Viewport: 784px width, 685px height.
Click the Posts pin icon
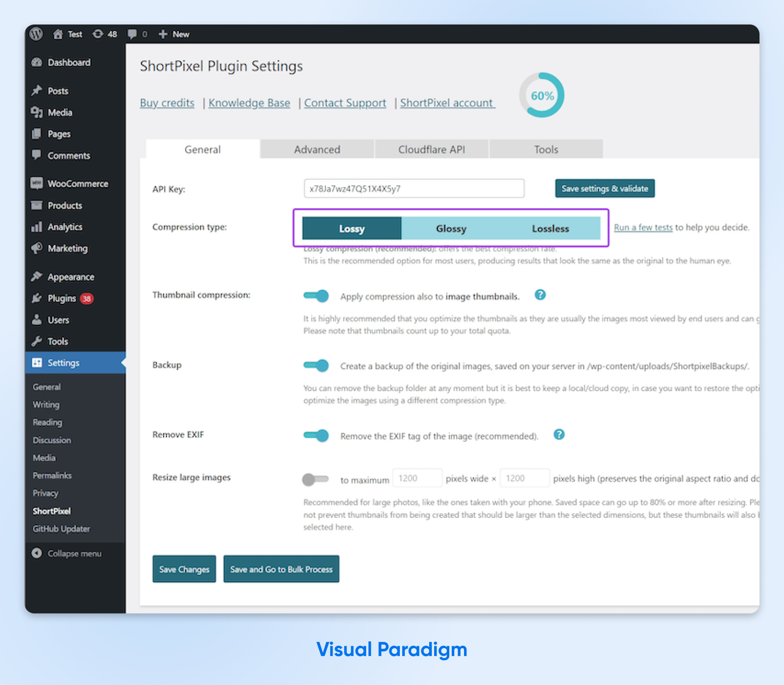tap(37, 91)
